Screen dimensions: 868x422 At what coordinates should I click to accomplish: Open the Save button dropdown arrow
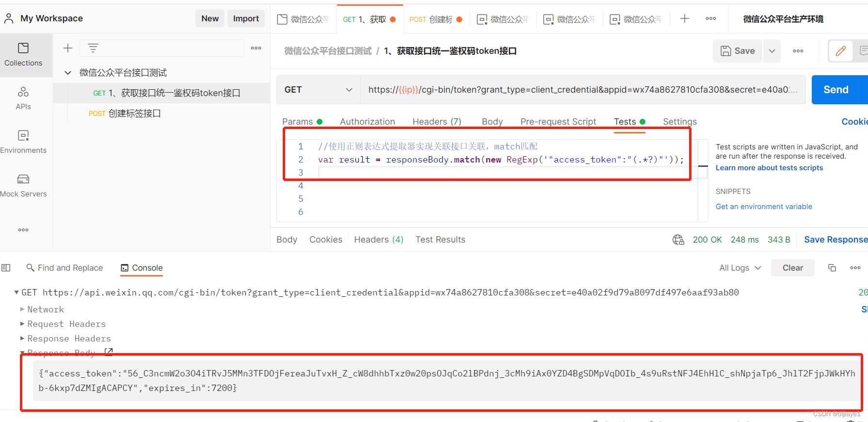(x=772, y=51)
